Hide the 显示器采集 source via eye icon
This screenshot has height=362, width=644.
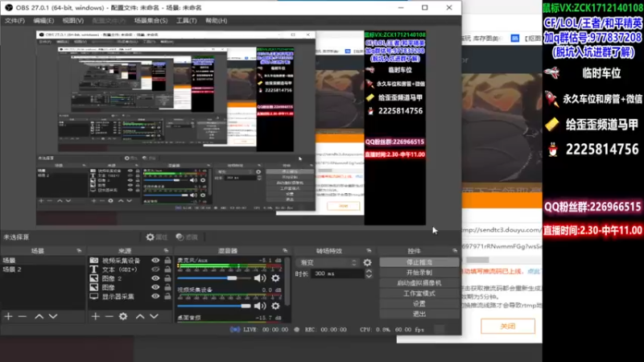tap(155, 296)
